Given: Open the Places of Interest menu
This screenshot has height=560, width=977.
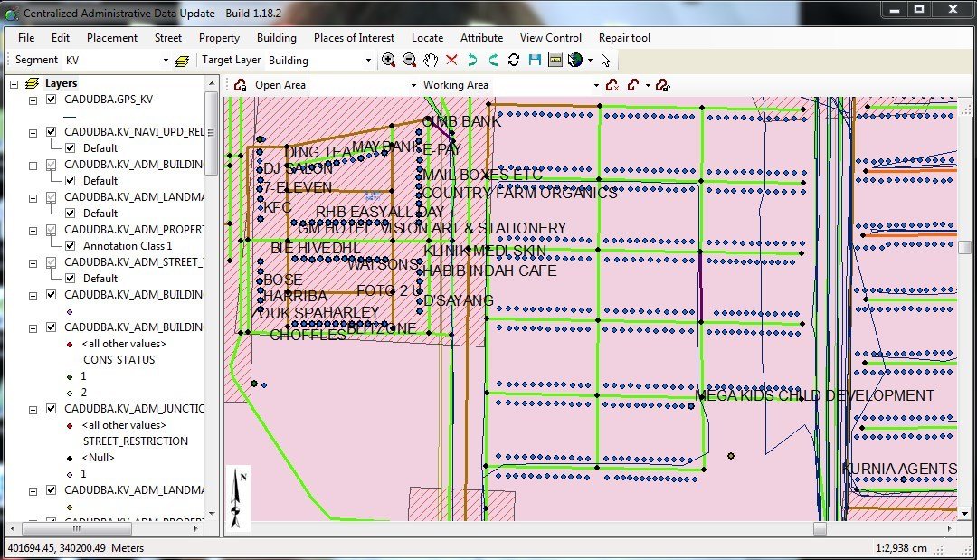Looking at the screenshot, I should (354, 38).
